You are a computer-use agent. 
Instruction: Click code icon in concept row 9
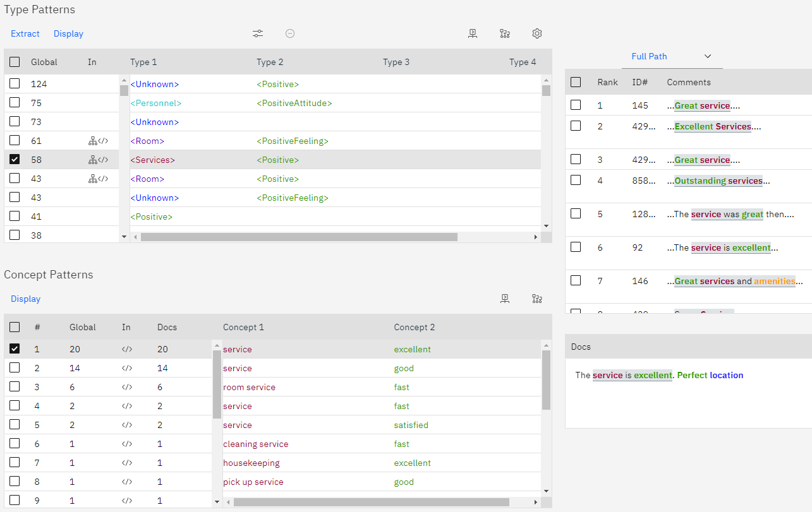point(127,501)
